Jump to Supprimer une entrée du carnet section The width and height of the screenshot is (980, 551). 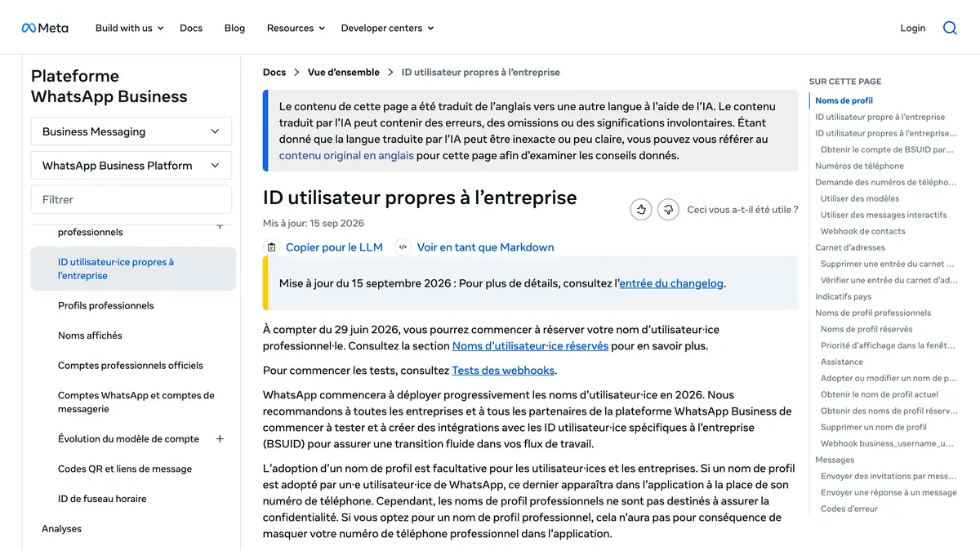[888, 264]
